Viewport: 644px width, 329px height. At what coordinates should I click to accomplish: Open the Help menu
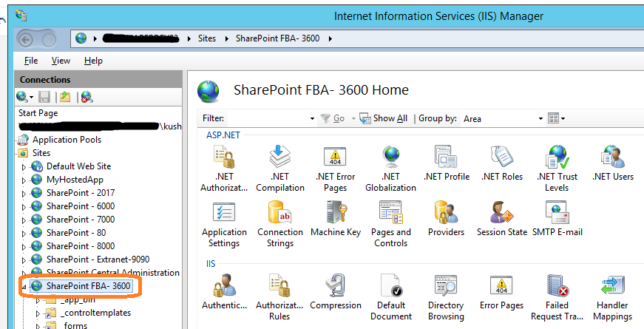pos(93,61)
